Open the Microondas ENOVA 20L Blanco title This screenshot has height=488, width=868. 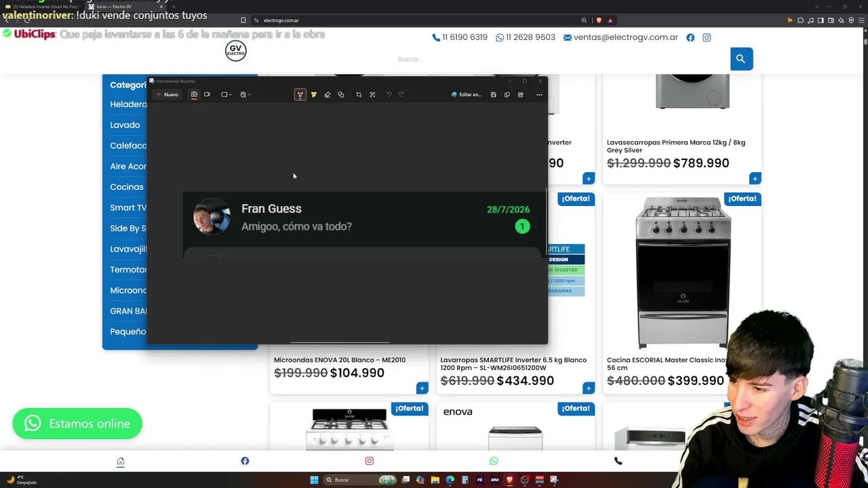point(340,360)
